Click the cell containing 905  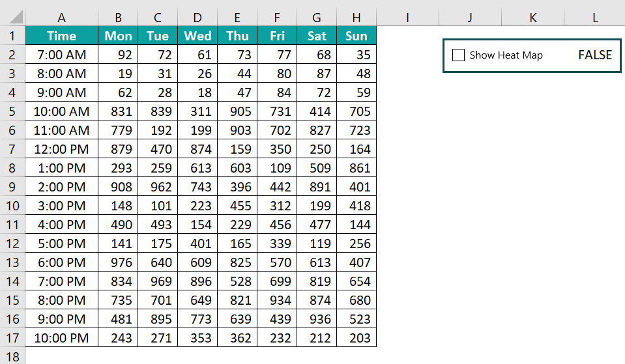[x=237, y=111]
